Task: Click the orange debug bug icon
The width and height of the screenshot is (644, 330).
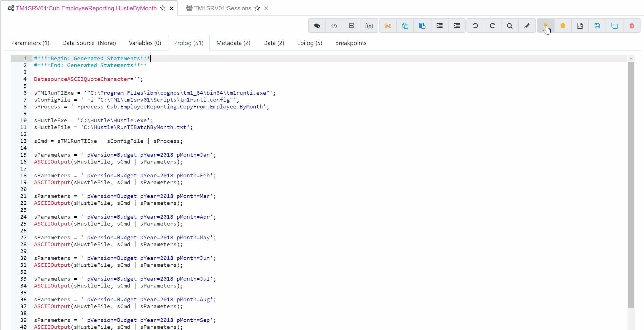Action: point(563,26)
